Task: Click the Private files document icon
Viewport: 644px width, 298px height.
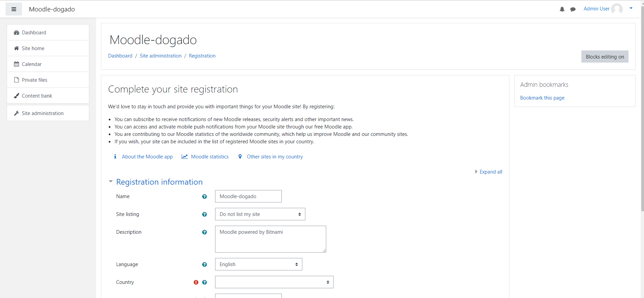Action: coord(16,80)
